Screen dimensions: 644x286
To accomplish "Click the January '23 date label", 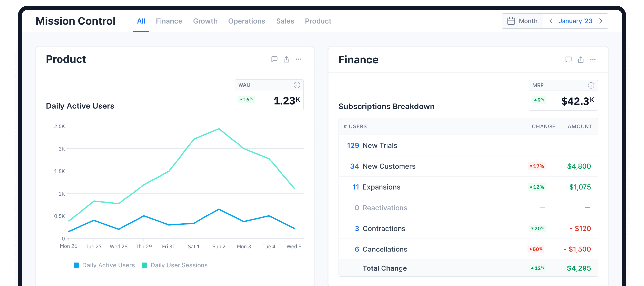I will click(x=575, y=21).
